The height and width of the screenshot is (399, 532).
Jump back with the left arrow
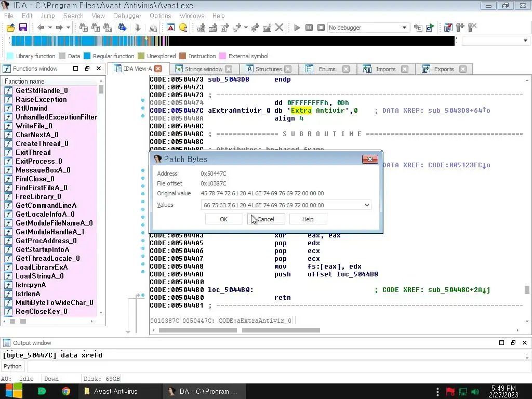point(41,28)
